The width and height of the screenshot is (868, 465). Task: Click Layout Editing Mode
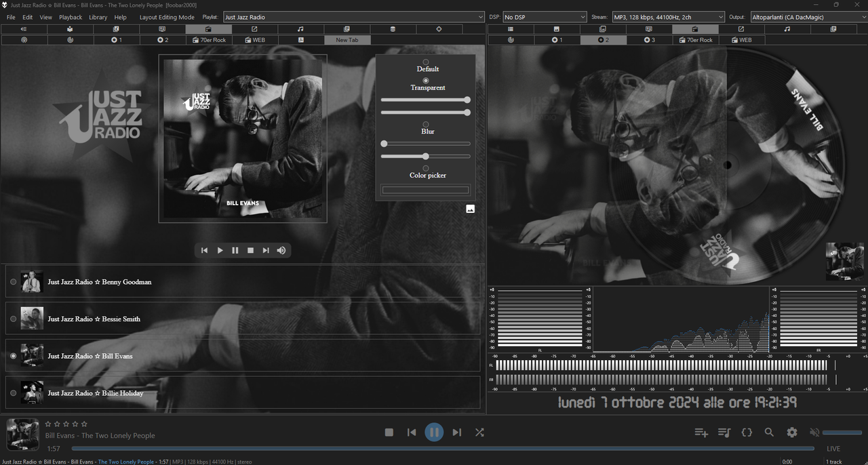pos(167,17)
